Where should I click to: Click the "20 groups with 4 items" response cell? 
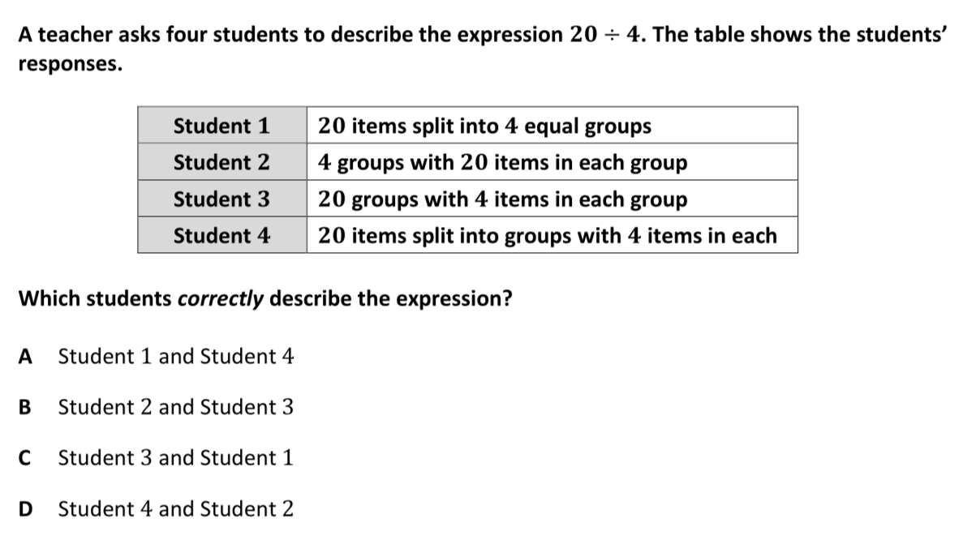coord(502,199)
